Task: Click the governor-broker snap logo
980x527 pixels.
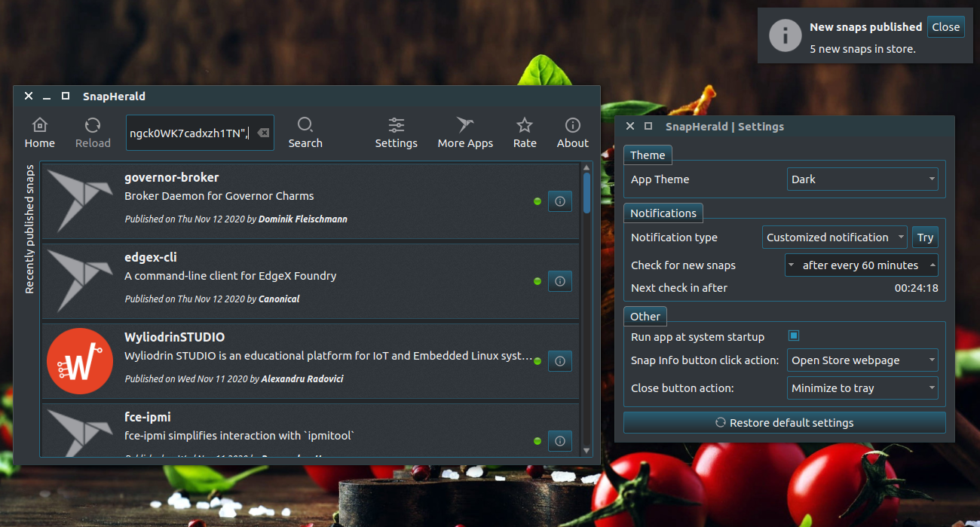Action: tap(80, 201)
